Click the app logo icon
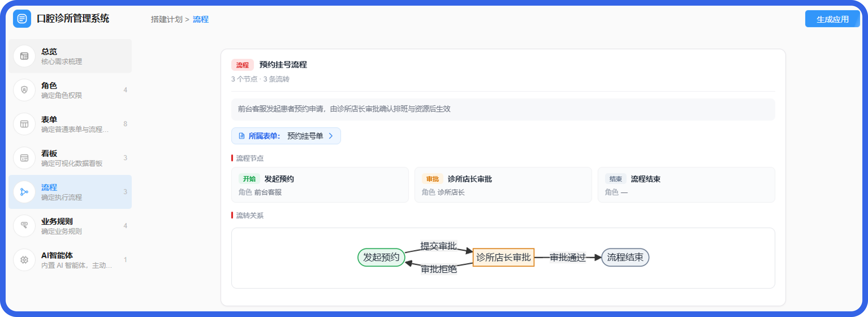The image size is (868, 317). click(22, 19)
